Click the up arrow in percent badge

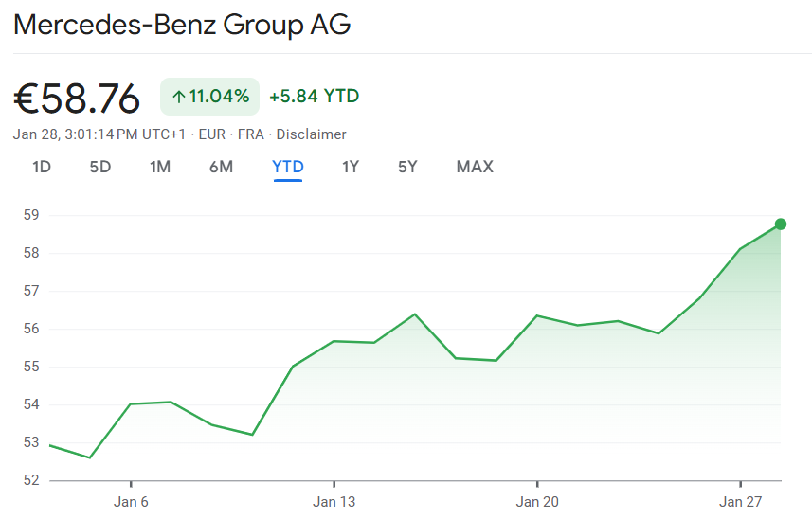pyautogui.click(x=179, y=97)
